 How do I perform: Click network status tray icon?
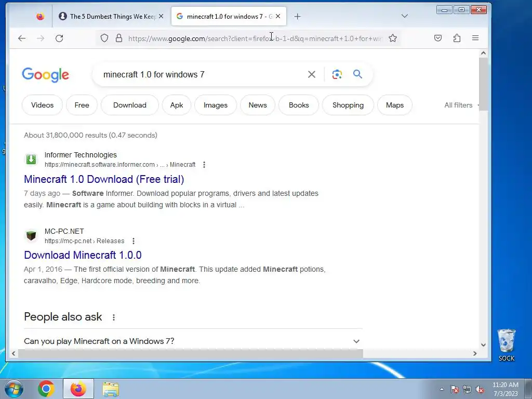tap(467, 389)
